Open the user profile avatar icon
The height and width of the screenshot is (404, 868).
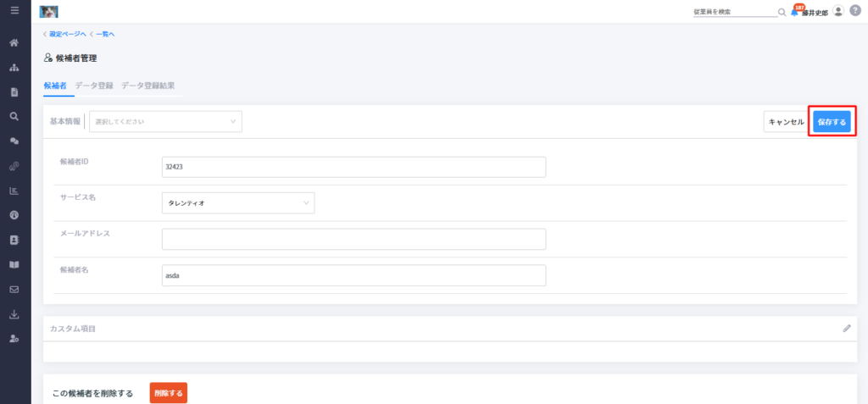coord(838,11)
